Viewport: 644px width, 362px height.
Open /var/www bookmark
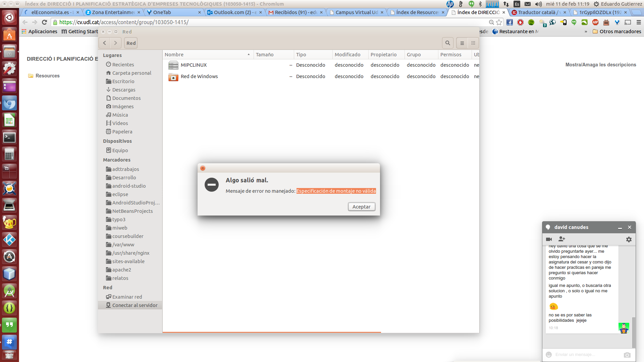coord(123,245)
